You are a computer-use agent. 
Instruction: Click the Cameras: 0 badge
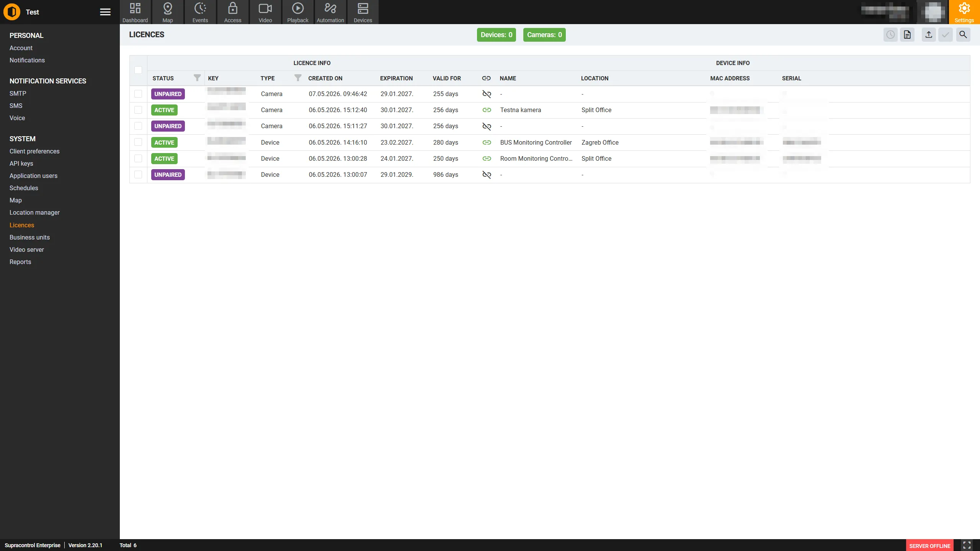[544, 35]
